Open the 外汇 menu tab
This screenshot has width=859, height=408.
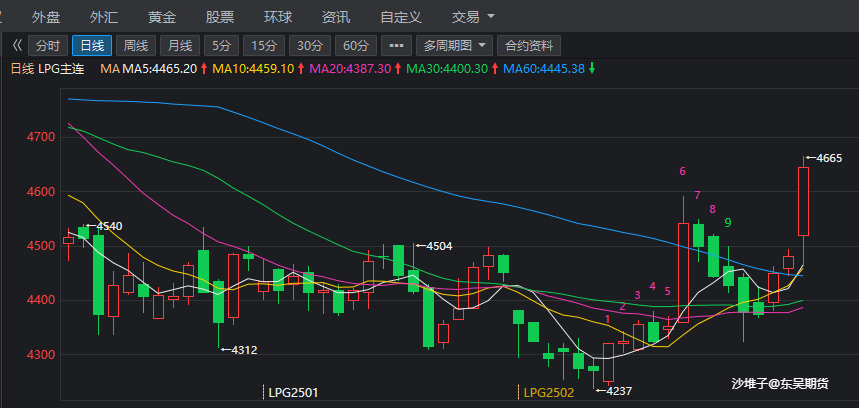(104, 17)
